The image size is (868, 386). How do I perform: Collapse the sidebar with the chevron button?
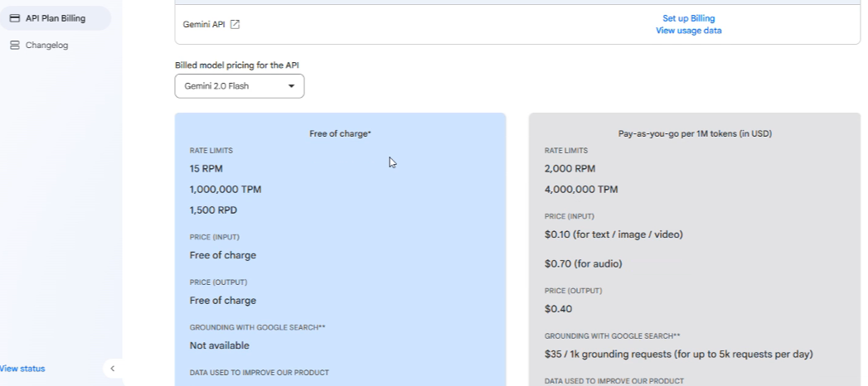click(113, 369)
